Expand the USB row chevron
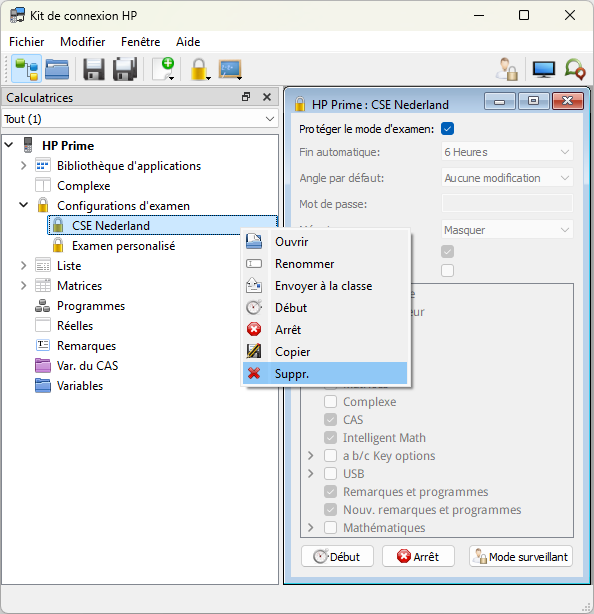The height and width of the screenshot is (614, 594). (x=311, y=473)
